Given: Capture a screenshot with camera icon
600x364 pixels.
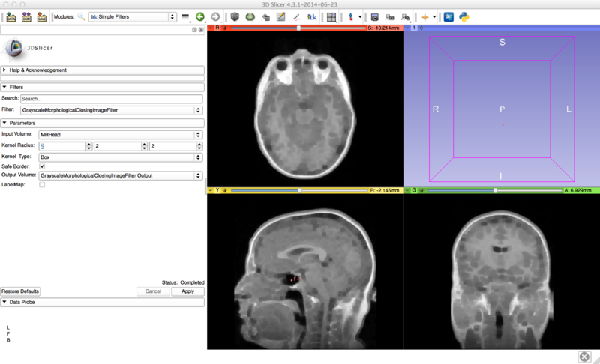Looking at the screenshot, I should click(374, 17).
